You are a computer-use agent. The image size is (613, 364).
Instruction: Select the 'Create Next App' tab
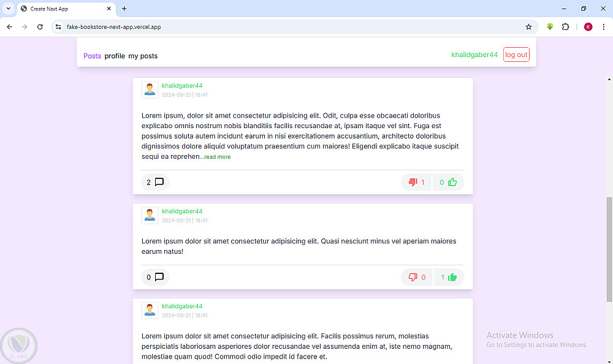(x=66, y=9)
